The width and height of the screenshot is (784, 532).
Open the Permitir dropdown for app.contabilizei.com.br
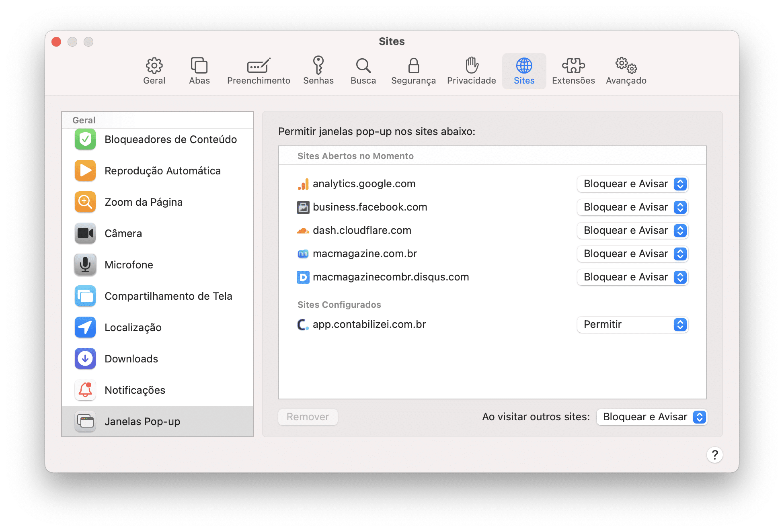coord(632,324)
